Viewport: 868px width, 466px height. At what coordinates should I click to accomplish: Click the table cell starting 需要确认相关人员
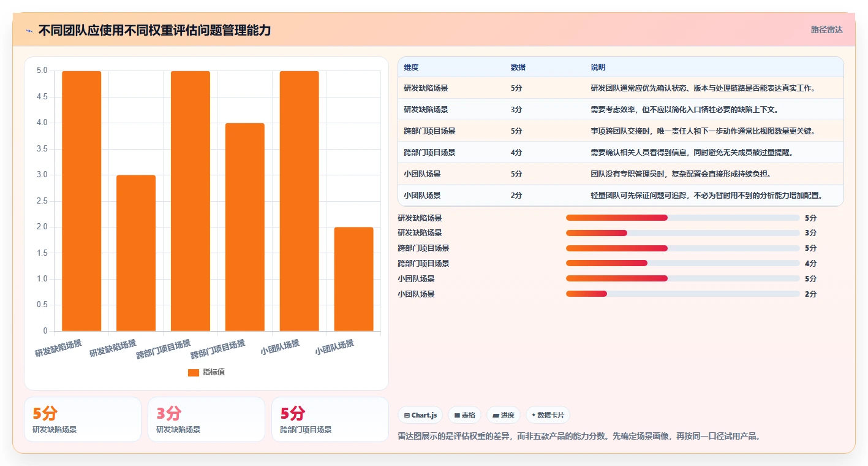(x=714, y=152)
